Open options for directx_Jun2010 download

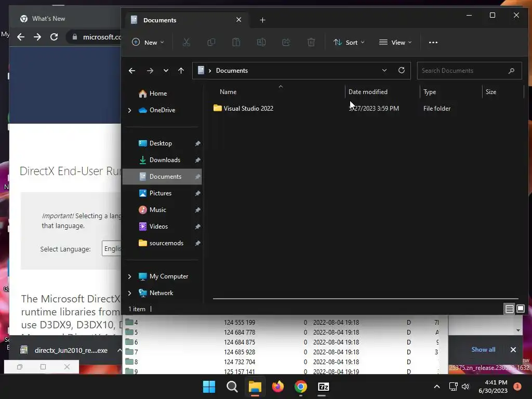(x=119, y=350)
